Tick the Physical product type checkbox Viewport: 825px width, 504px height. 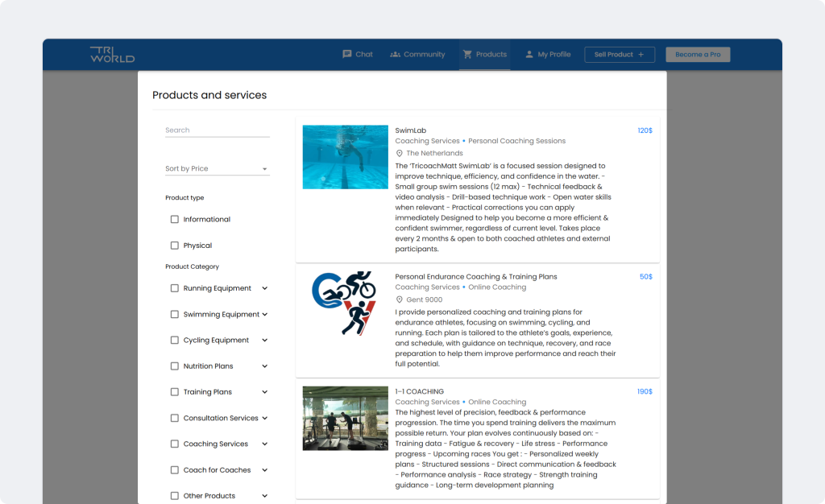[x=175, y=246]
